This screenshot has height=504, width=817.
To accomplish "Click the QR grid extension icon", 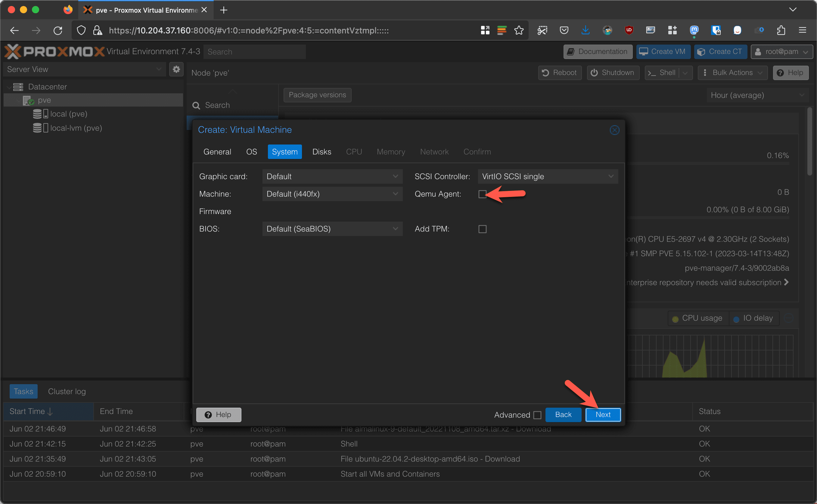I will (x=485, y=30).
